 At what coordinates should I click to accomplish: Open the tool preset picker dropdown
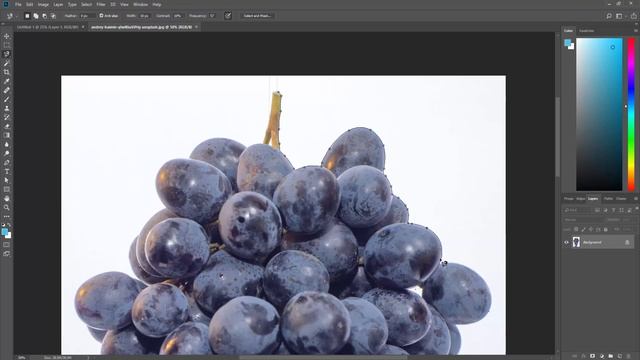[10, 16]
